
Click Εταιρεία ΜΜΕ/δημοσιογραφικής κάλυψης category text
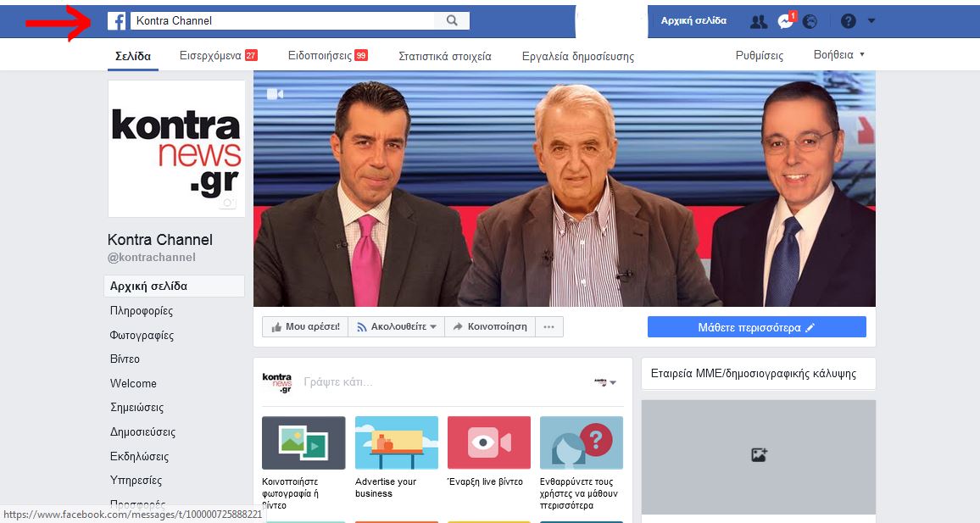coord(753,374)
